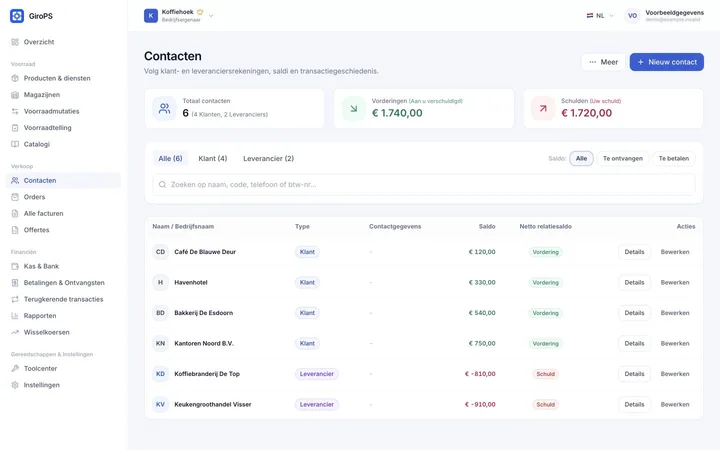The height and width of the screenshot is (450, 720).
Task: Select the Te betalen saldo filter
Action: [x=674, y=159]
